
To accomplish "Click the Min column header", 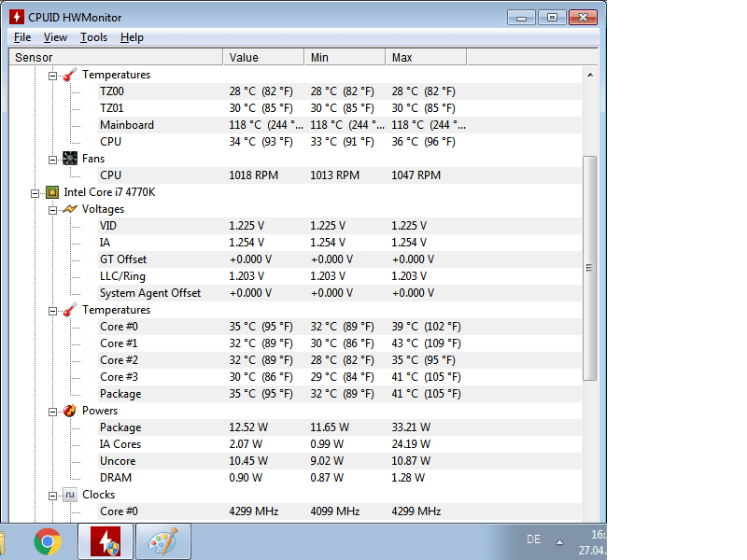I will (x=345, y=58).
